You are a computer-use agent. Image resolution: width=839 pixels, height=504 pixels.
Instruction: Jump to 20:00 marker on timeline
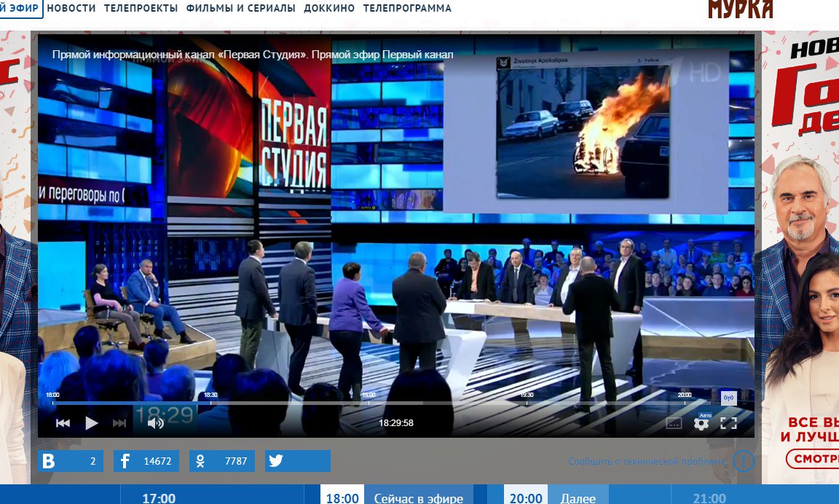685,395
